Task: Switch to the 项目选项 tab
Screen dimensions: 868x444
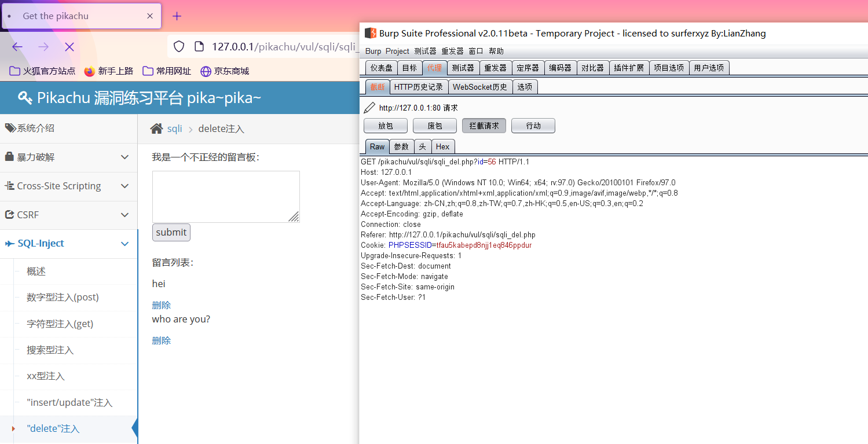Action: coord(669,68)
